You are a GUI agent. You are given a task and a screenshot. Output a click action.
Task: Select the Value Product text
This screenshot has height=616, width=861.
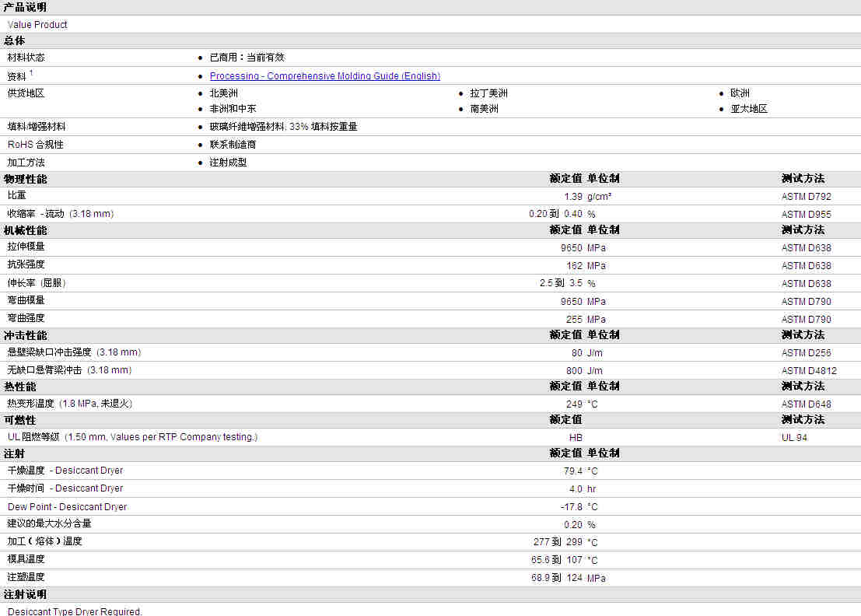click(37, 25)
